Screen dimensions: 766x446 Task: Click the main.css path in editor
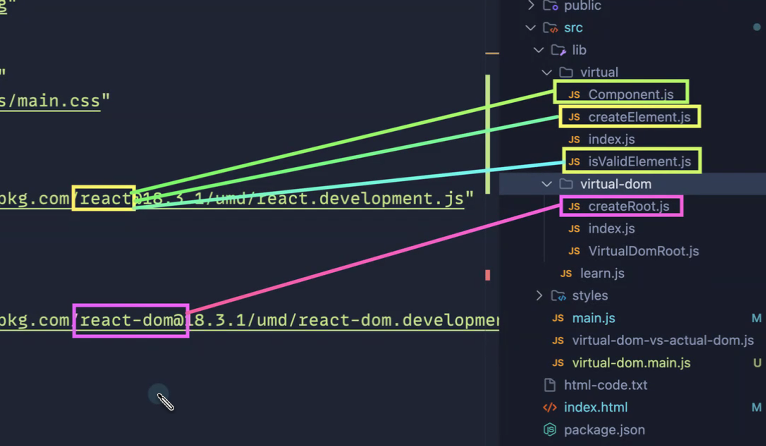tap(50, 101)
